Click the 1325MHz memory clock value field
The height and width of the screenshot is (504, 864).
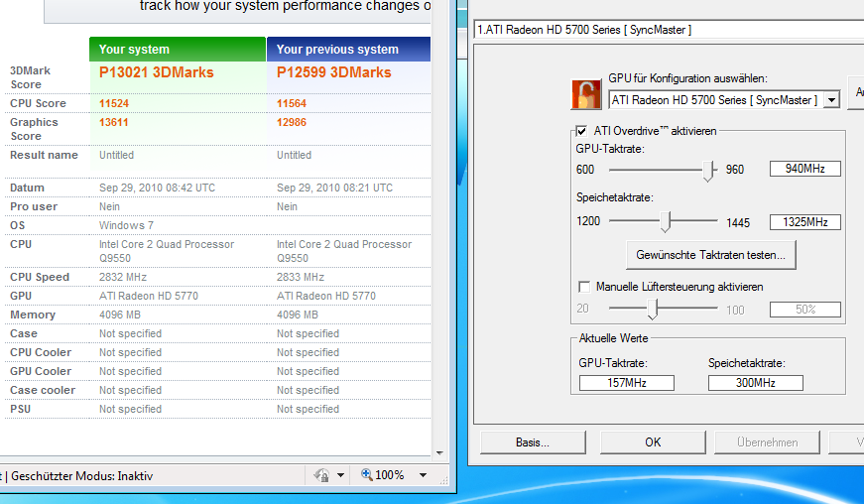[805, 222]
